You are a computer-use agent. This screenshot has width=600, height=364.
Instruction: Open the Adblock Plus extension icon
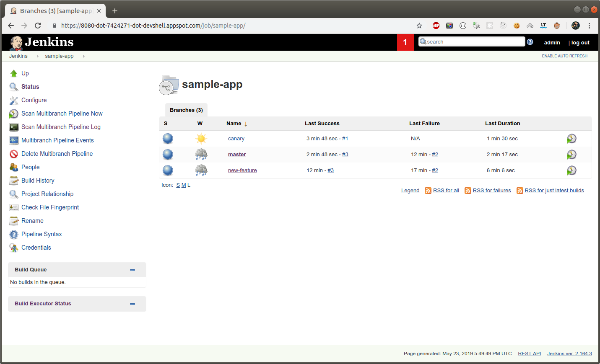(436, 26)
